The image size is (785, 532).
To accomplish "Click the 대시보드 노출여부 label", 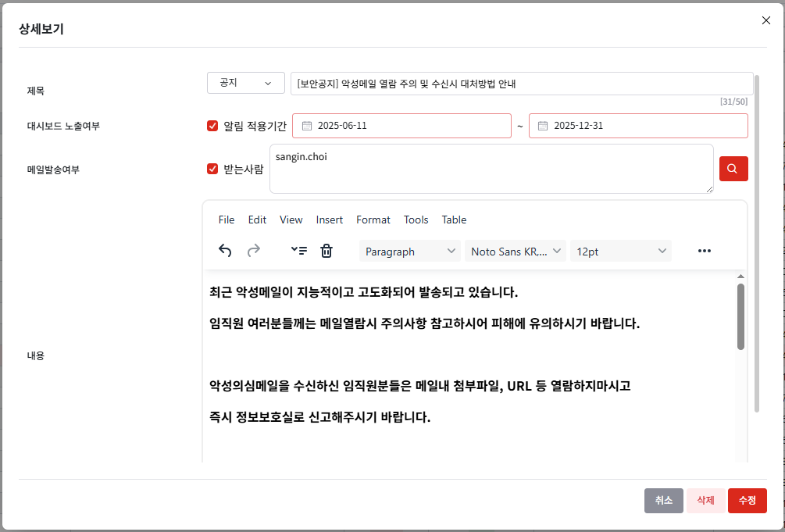I will pos(63,126).
